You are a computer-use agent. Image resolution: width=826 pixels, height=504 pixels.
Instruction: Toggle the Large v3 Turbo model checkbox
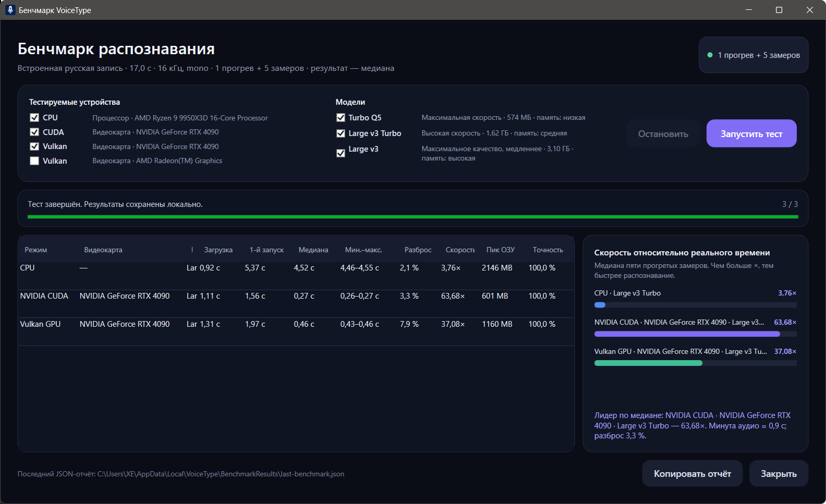click(341, 133)
